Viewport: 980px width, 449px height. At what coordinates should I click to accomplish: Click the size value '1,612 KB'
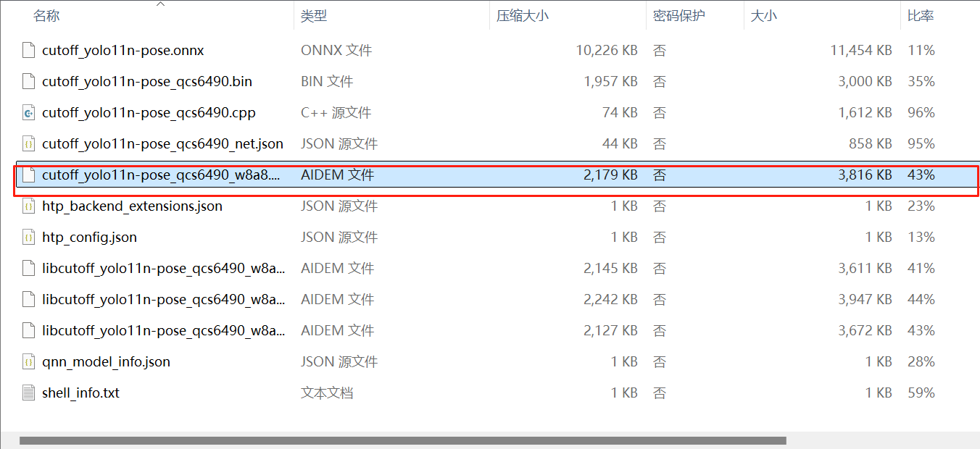point(865,113)
